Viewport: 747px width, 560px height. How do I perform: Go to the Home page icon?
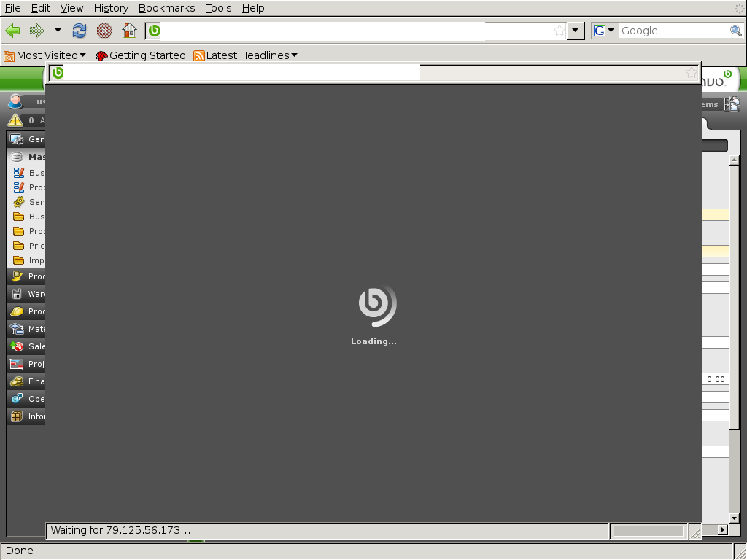(129, 31)
